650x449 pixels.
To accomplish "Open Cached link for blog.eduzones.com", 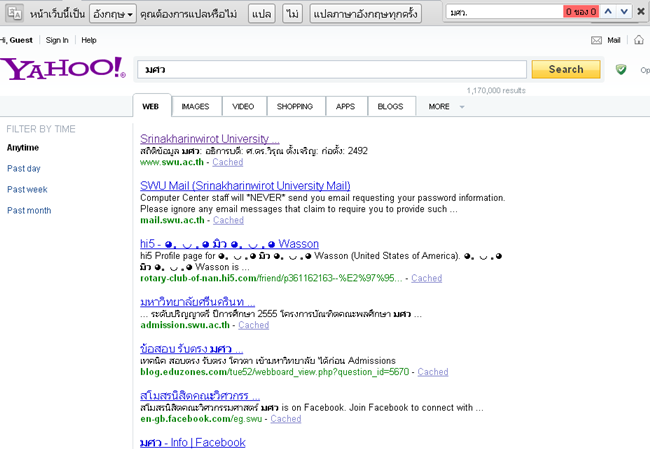I will click(433, 372).
